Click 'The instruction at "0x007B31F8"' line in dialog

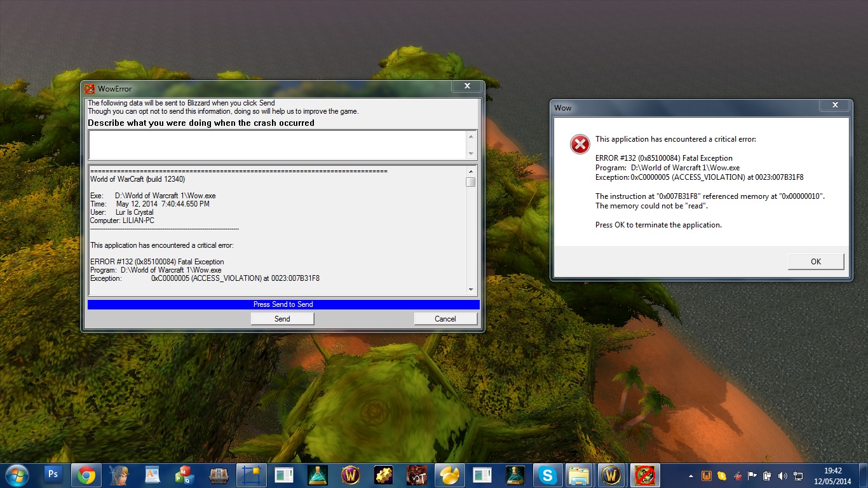[x=710, y=196]
